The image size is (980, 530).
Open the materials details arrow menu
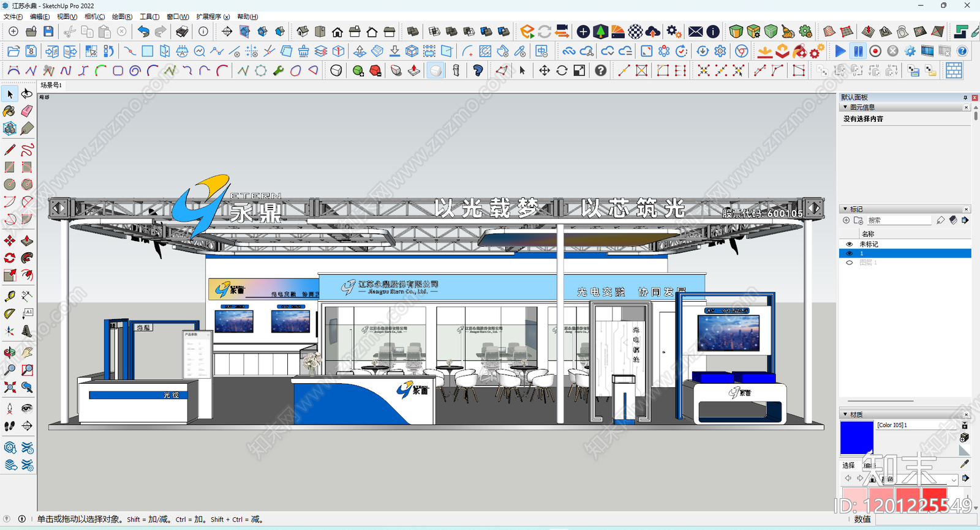[965, 479]
